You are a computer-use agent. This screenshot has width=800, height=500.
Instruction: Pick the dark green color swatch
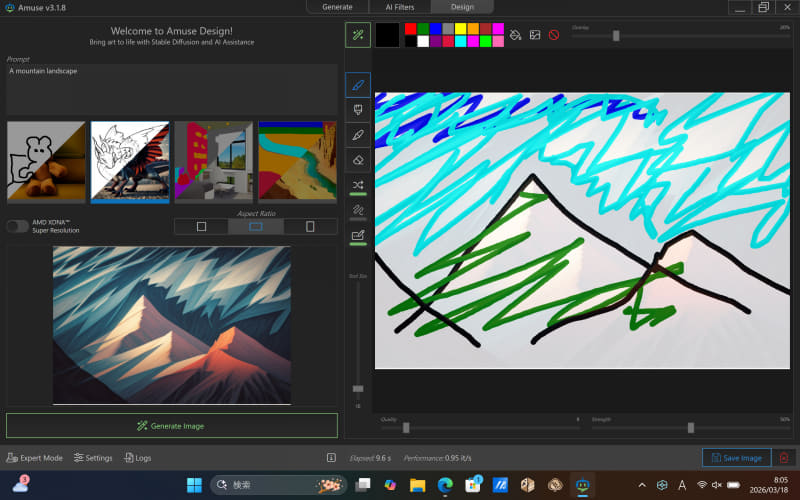coord(423,29)
